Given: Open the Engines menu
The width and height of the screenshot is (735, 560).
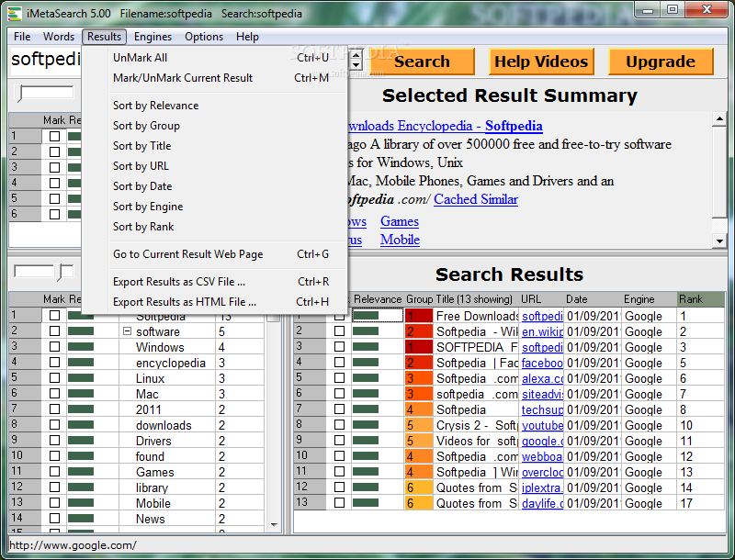Looking at the screenshot, I should pyautogui.click(x=153, y=37).
